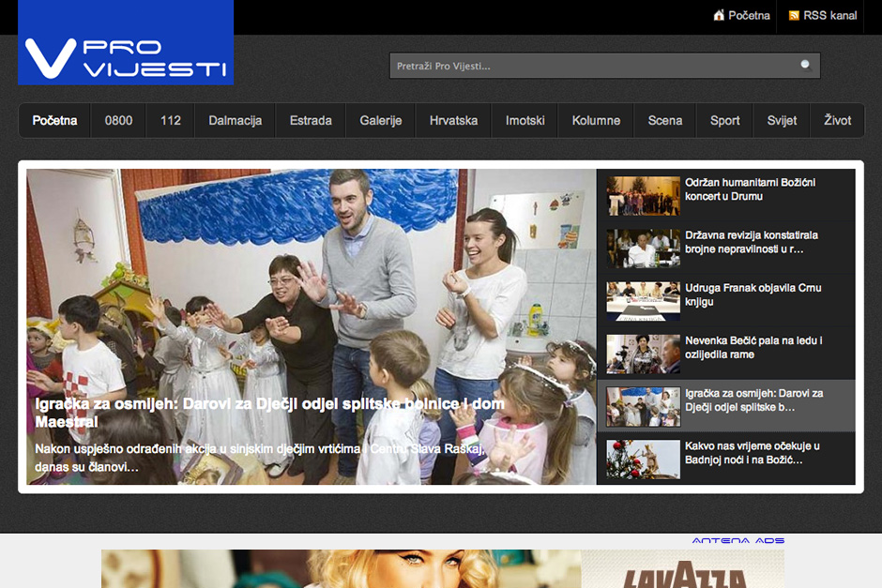Image resolution: width=882 pixels, height=588 pixels.
Task: Click the search magnifier icon
Action: (805, 66)
